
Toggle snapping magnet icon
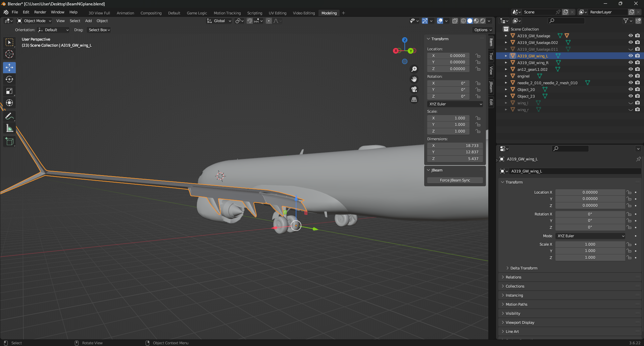(x=250, y=21)
